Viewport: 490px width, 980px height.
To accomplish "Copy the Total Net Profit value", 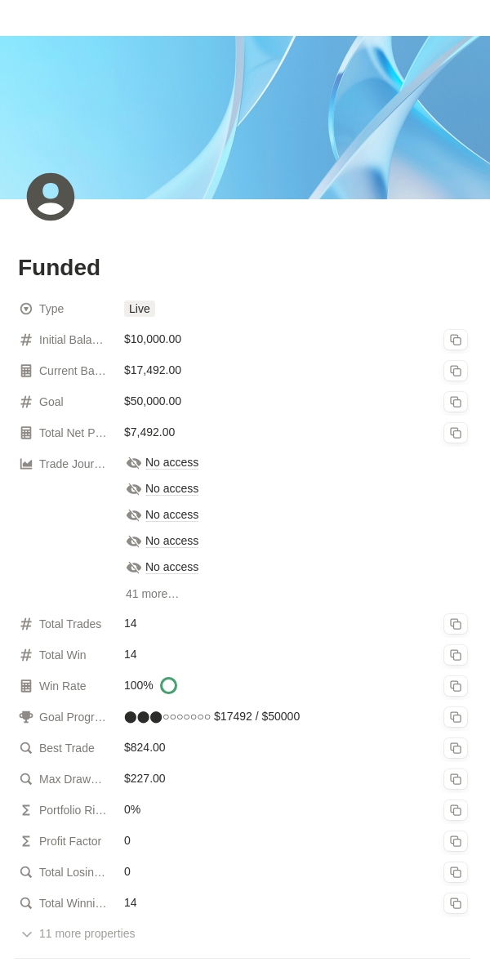I will click(456, 433).
